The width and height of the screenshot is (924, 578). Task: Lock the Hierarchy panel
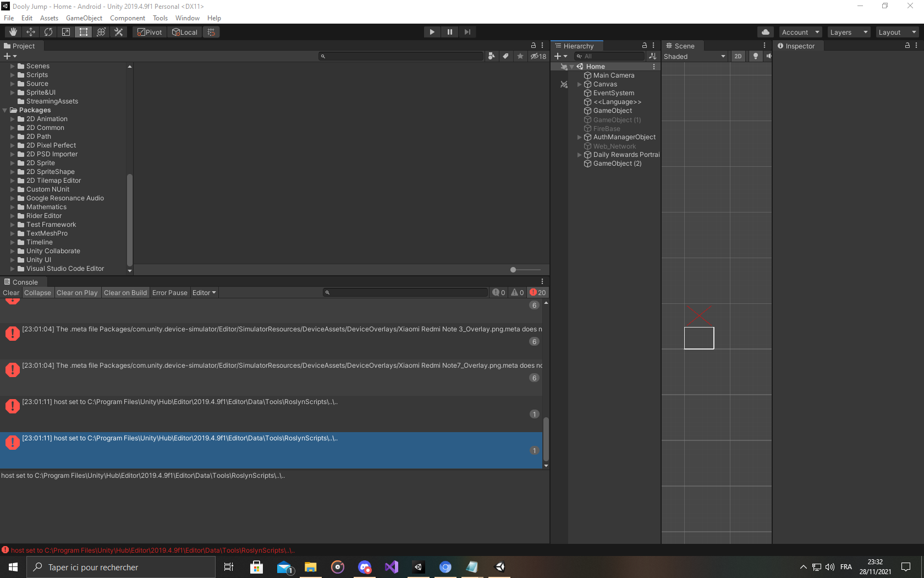pos(645,46)
